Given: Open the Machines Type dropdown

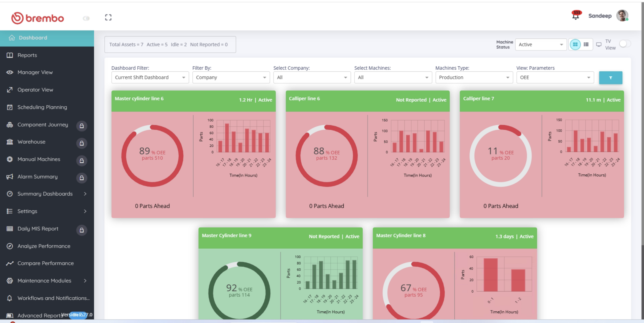Looking at the screenshot, I should (474, 77).
